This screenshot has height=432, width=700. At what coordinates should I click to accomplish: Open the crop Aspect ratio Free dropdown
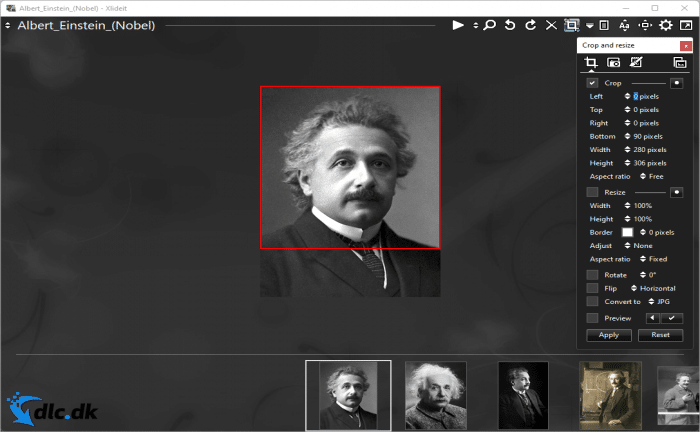pos(652,176)
